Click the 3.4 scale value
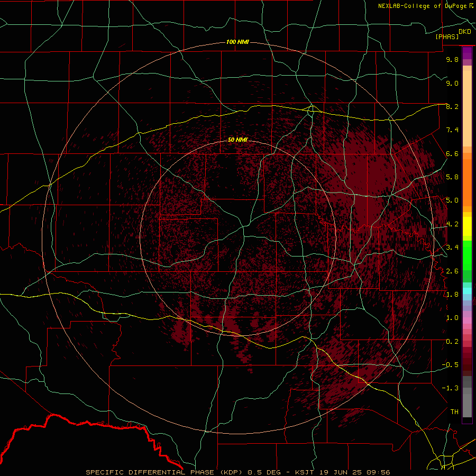The image size is (476, 476). 452,248
